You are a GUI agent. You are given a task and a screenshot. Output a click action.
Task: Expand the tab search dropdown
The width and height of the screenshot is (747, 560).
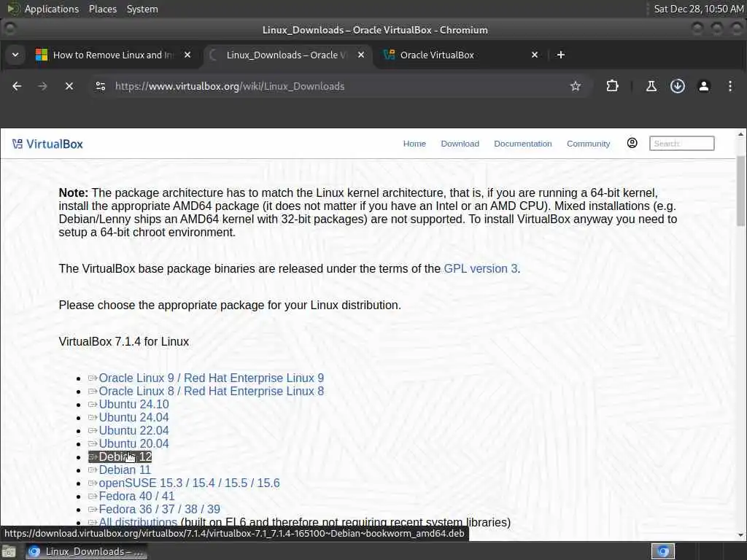click(x=15, y=55)
